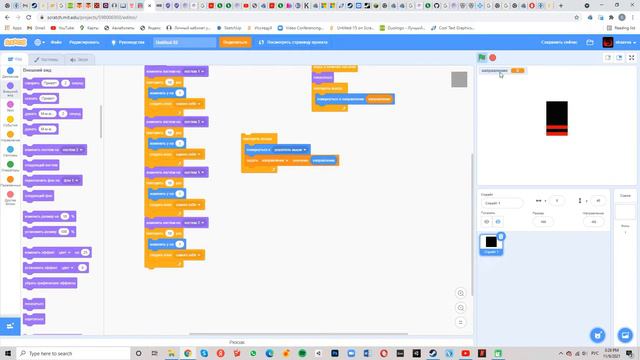
Task: Open the Edit menu
Action: coord(84,42)
